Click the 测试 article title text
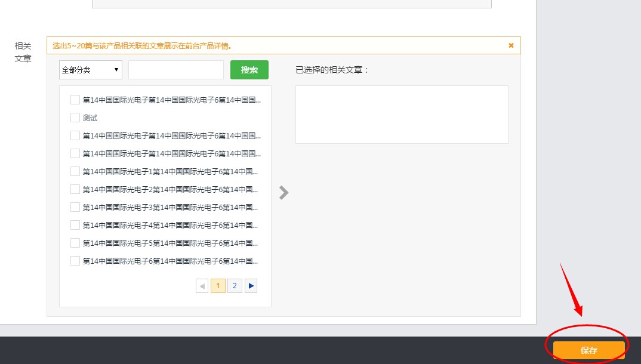641x364 pixels. [90, 118]
